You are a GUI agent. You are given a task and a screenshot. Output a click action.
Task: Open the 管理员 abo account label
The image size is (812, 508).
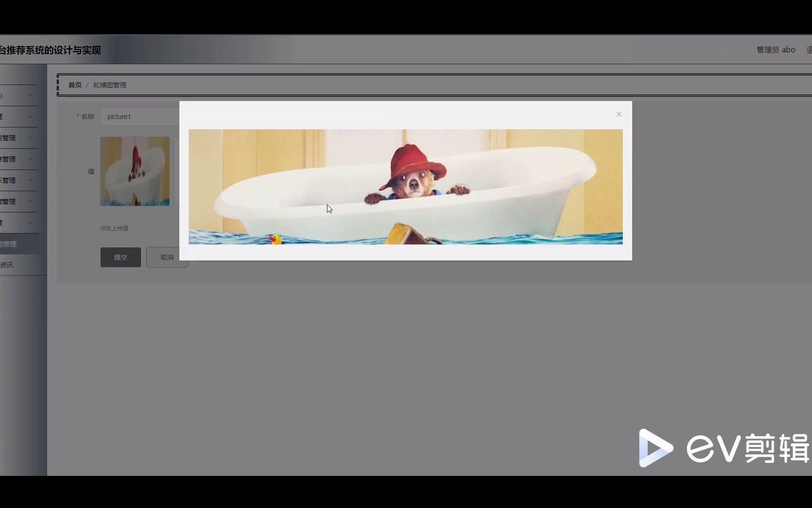(x=776, y=50)
